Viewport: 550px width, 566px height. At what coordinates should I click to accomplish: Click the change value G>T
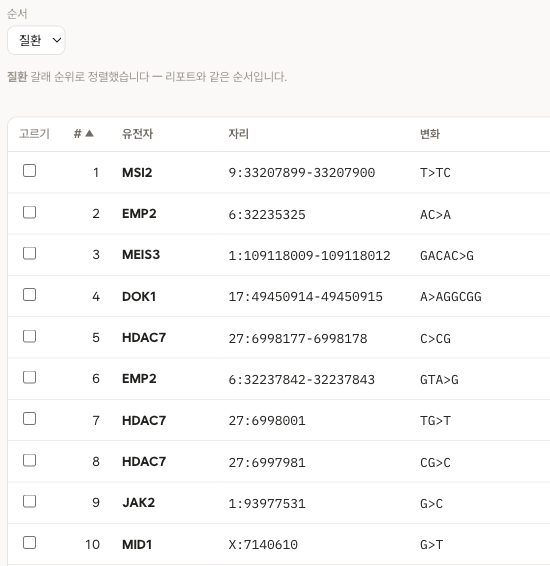click(x=431, y=545)
